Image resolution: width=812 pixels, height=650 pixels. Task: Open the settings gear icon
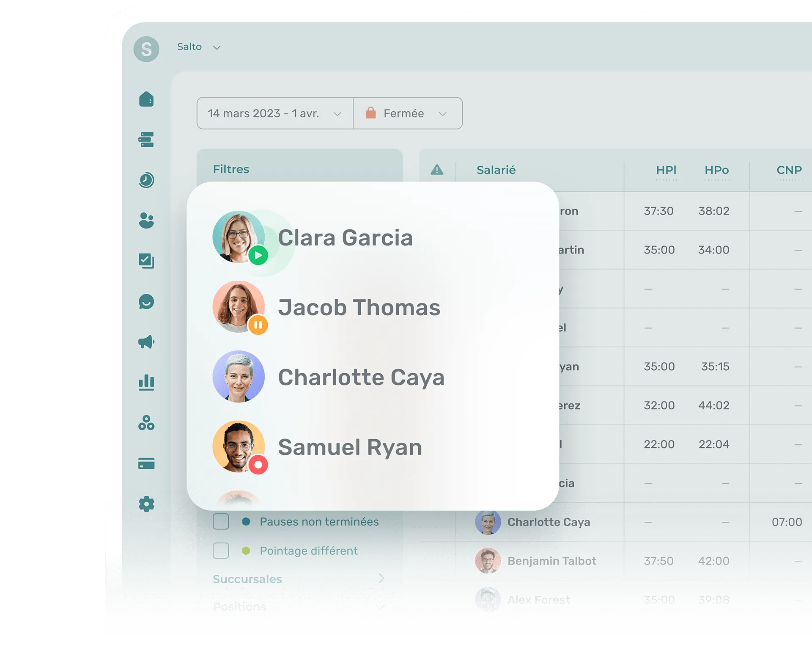pyautogui.click(x=146, y=504)
